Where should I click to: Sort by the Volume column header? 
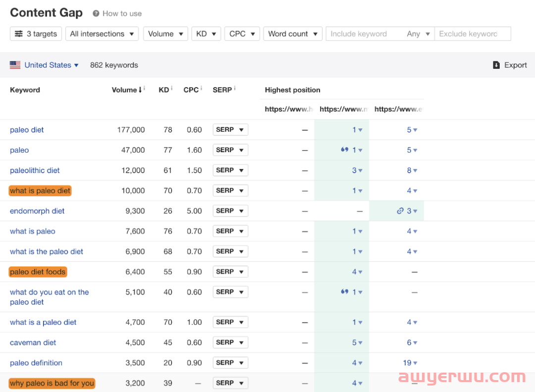coord(127,90)
